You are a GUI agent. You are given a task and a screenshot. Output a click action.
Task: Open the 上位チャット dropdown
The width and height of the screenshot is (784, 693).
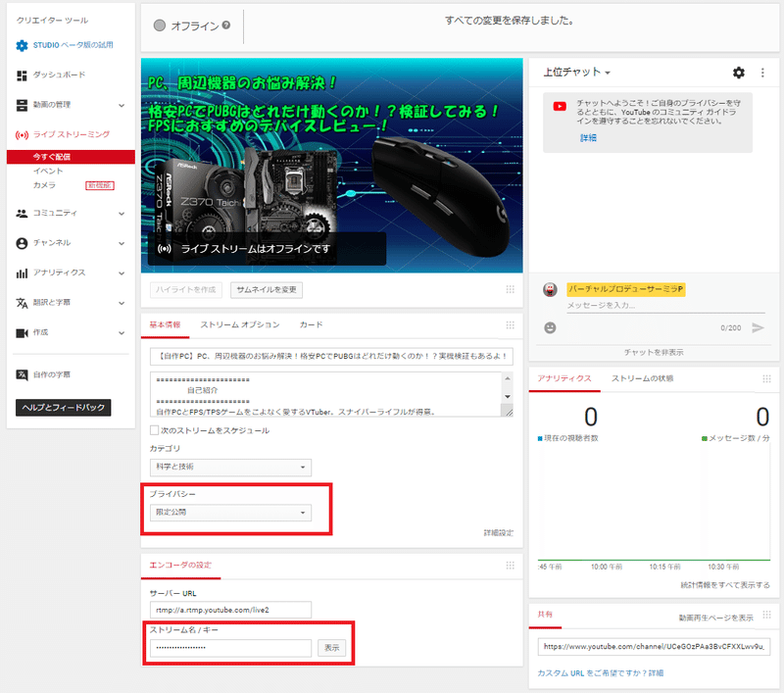click(576, 73)
